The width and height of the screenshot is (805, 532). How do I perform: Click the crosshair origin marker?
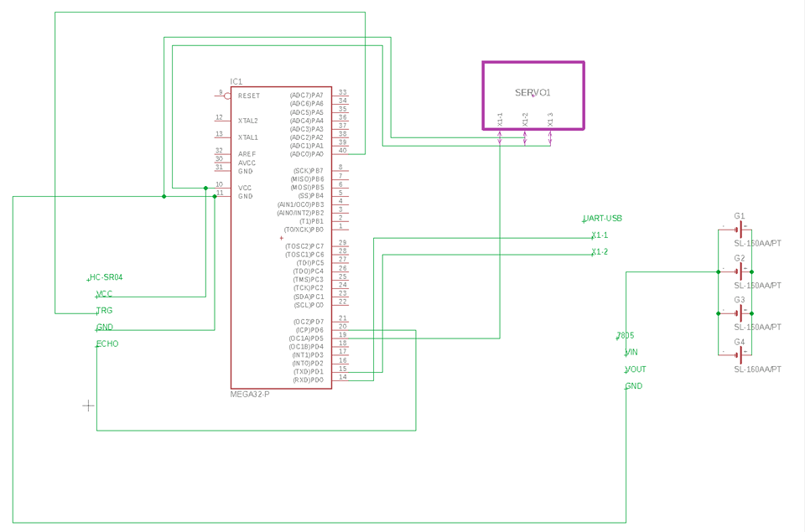[x=88, y=405]
